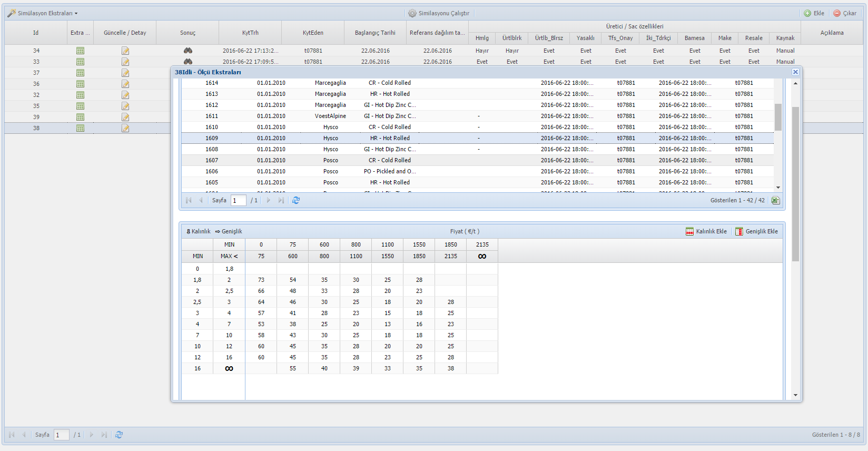This screenshot has height=451, width=868.
Task: Open Extra grid icon for row 35
Action: pyautogui.click(x=80, y=106)
